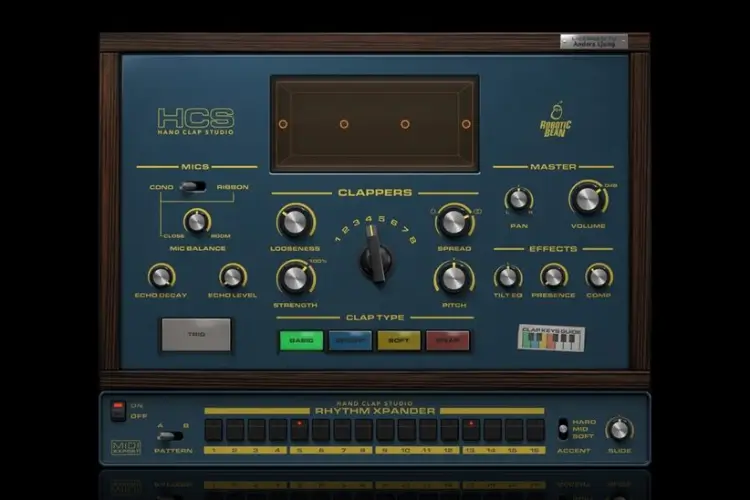Select the green Basic clap type
The width and height of the screenshot is (750, 500).
(x=301, y=340)
